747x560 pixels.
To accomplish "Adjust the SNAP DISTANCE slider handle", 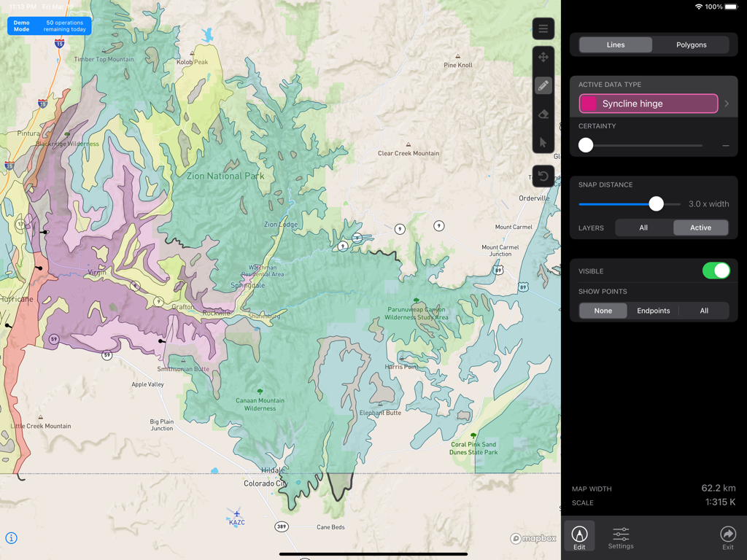I will point(657,204).
